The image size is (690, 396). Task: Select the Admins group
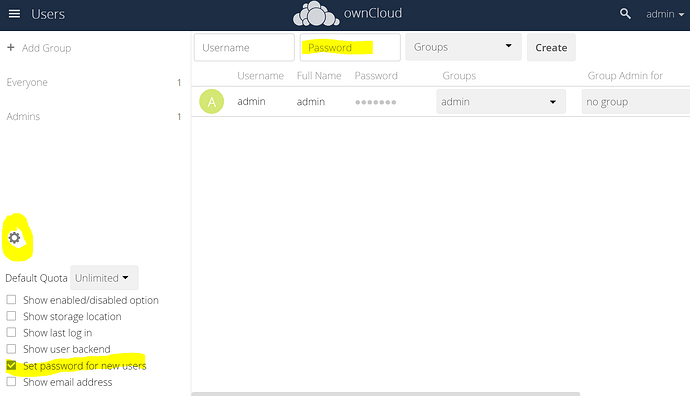click(x=23, y=117)
